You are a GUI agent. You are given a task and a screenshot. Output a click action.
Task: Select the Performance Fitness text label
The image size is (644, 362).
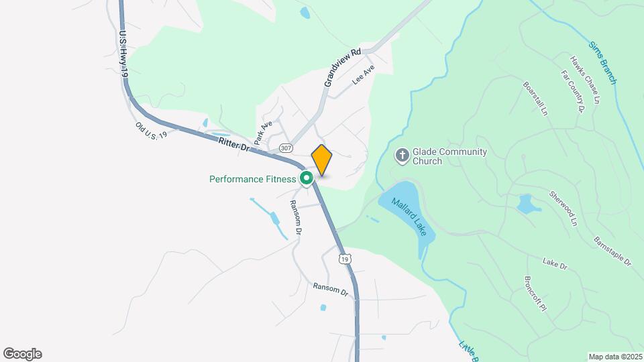[x=253, y=180]
